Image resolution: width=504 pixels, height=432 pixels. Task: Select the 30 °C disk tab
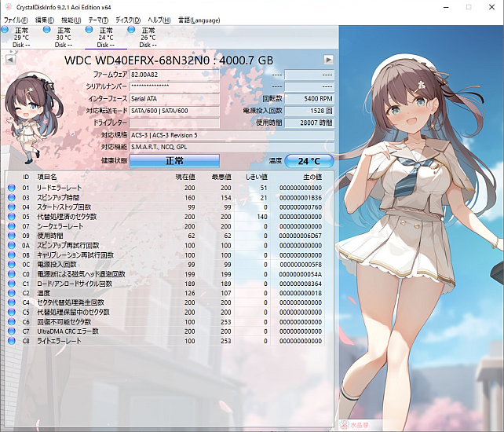(64, 38)
